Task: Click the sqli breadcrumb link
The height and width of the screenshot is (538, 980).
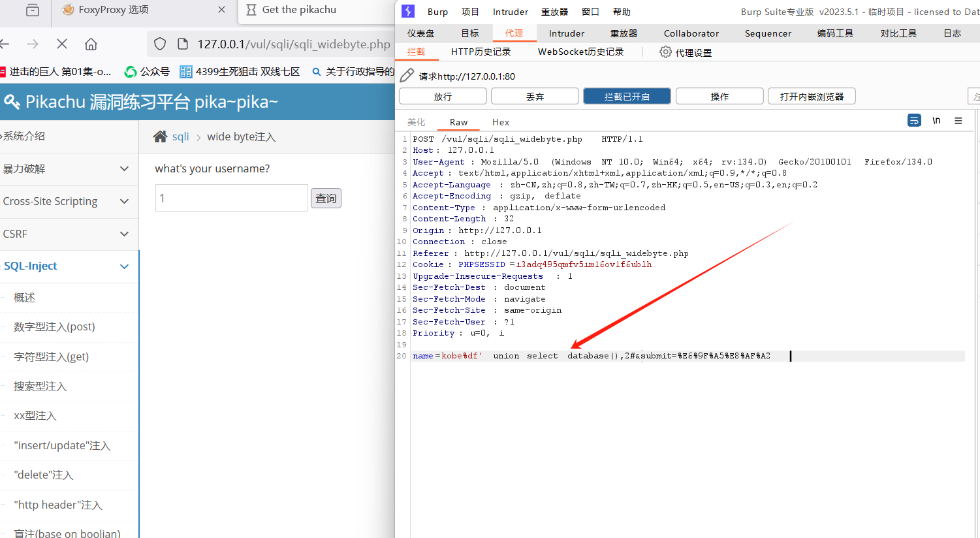Action: [x=181, y=136]
